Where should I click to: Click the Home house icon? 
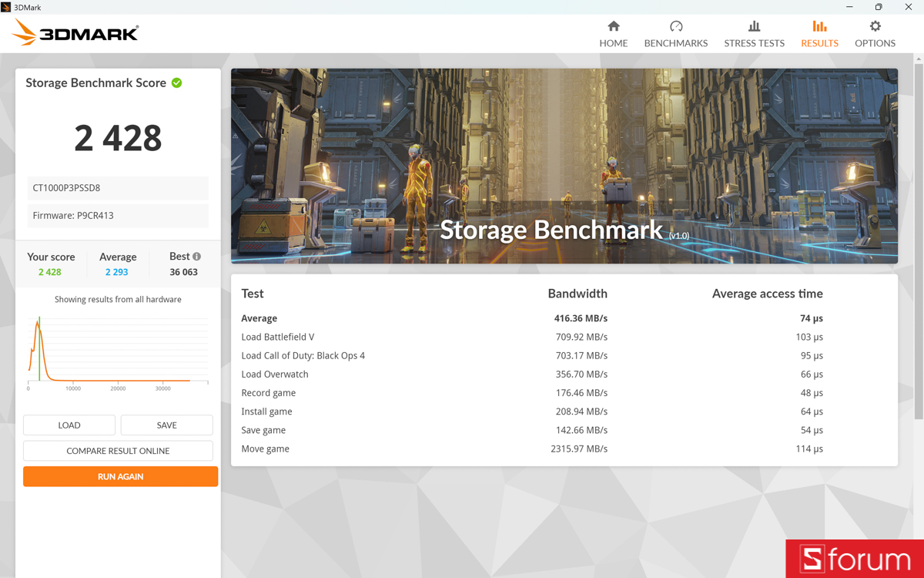tap(614, 26)
